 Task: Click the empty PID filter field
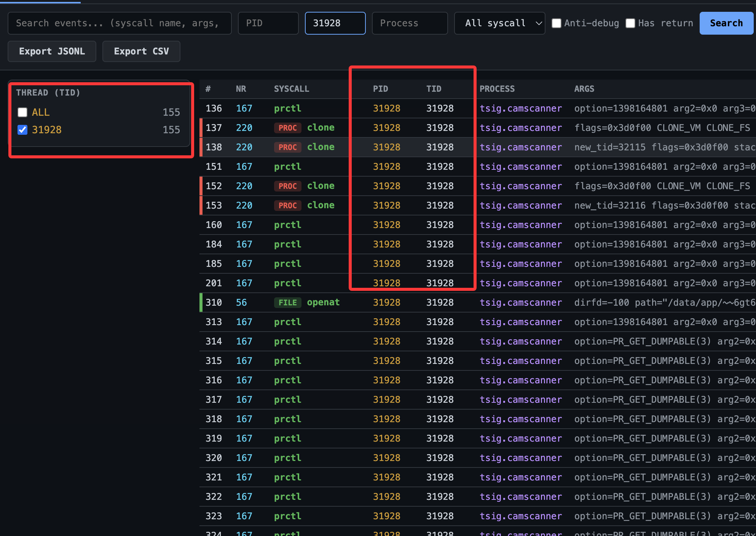(x=268, y=23)
